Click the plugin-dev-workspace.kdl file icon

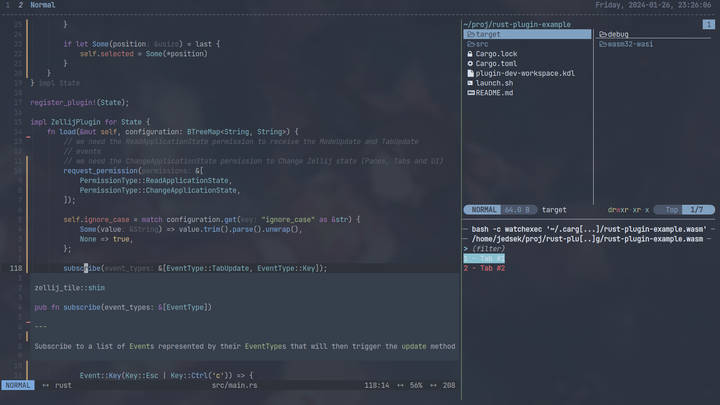pos(470,73)
